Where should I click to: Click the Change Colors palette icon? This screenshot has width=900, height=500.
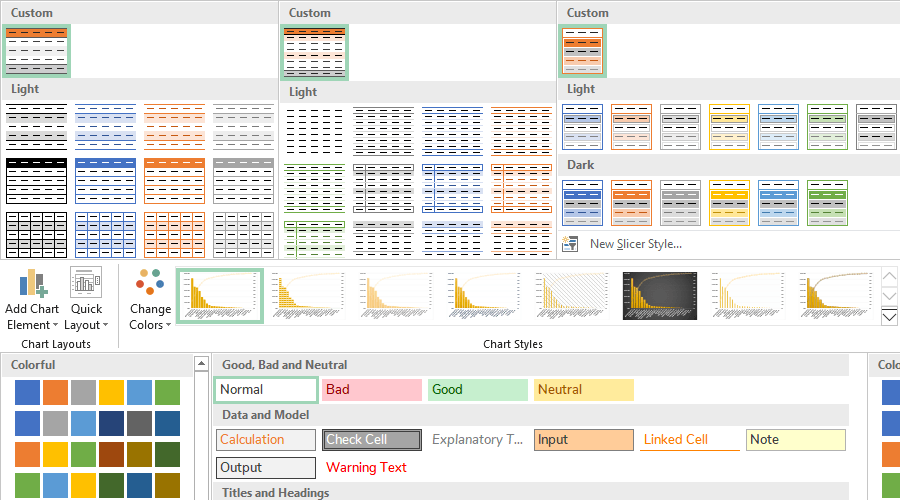(x=150, y=282)
